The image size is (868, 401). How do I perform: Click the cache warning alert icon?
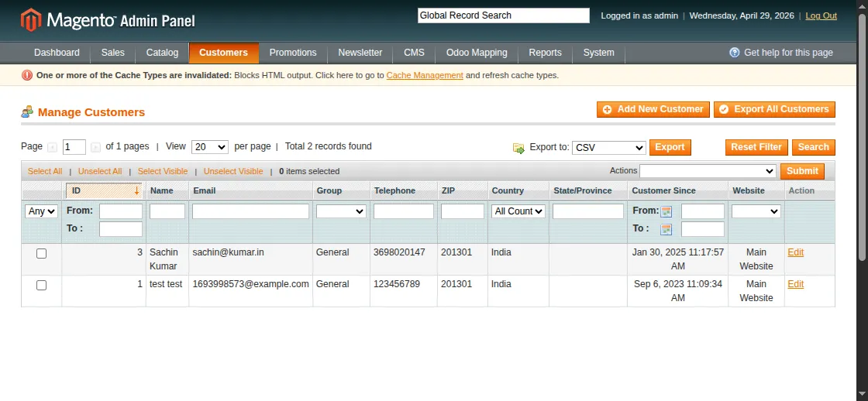point(26,75)
